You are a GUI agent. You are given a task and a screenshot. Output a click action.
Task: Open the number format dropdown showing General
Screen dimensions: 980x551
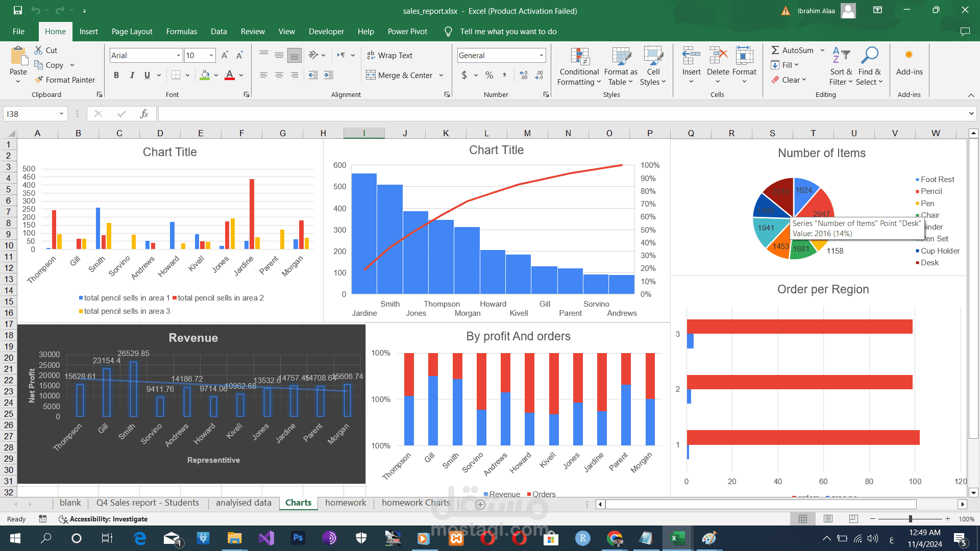pos(541,55)
